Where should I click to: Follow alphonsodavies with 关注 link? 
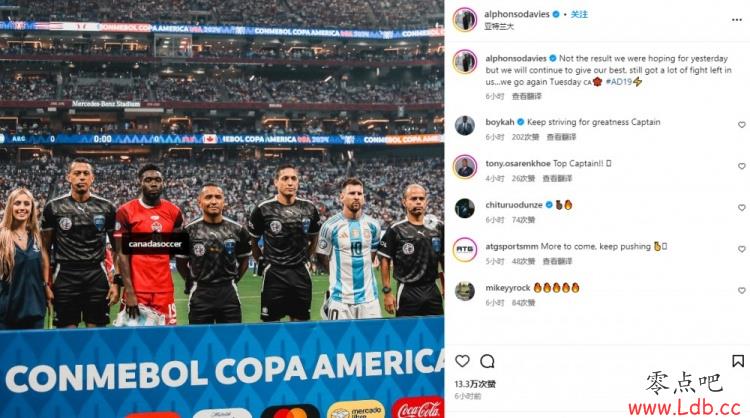[x=579, y=14]
